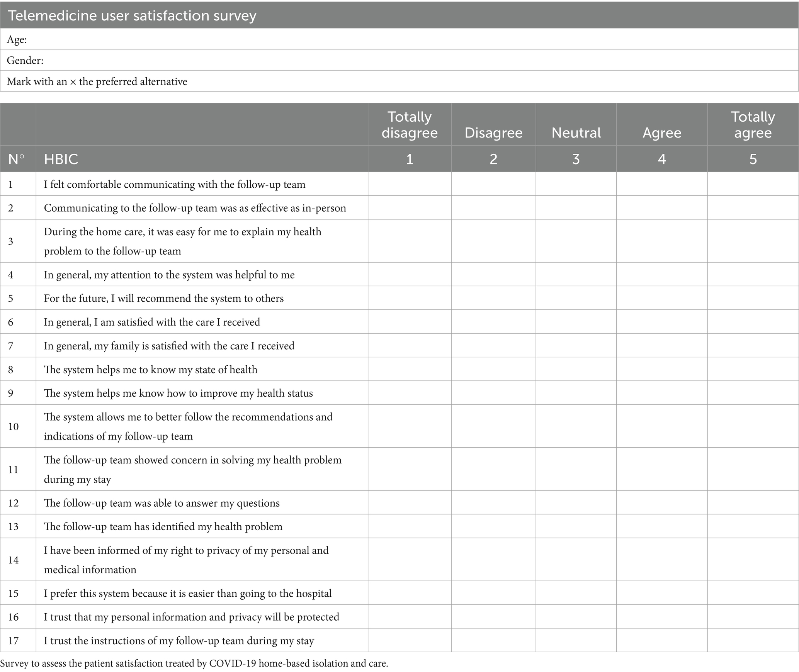Viewport: 799px width, 672px height.
Task: Click row number 17 cell
Action: pos(18,641)
